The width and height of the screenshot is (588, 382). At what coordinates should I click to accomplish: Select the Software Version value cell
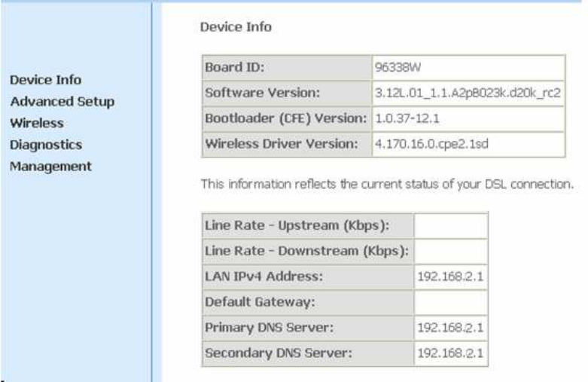[469, 93]
